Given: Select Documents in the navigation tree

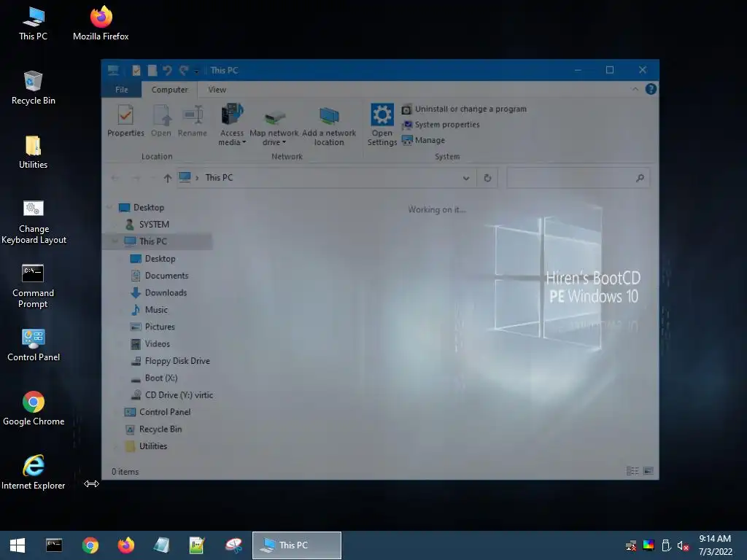Looking at the screenshot, I should tap(166, 276).
